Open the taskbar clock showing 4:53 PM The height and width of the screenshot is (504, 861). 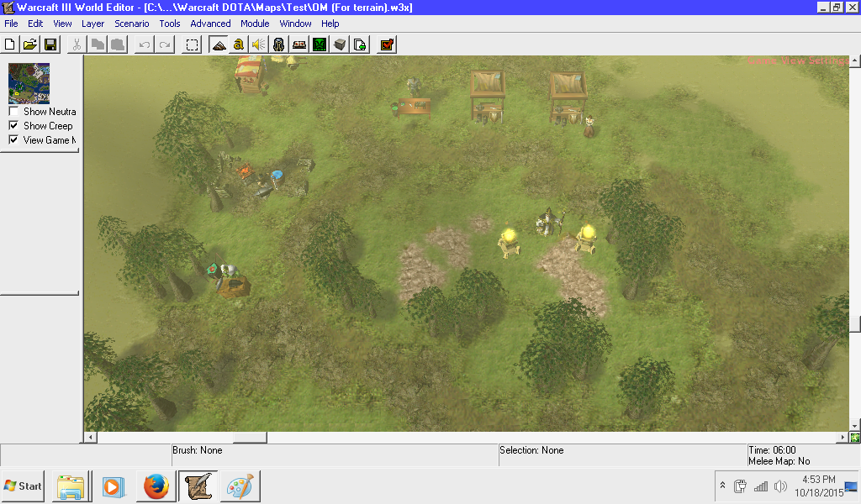[x=819, y=486]
